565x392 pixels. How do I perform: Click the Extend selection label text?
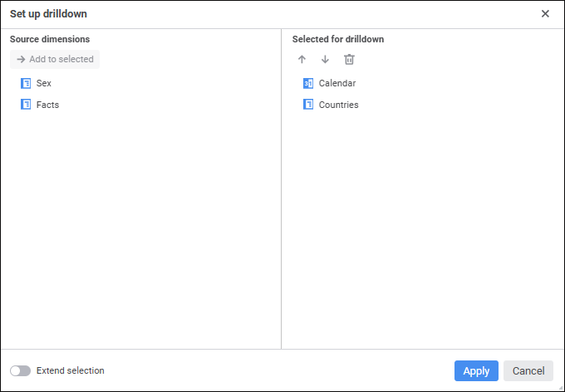[71, 370]
